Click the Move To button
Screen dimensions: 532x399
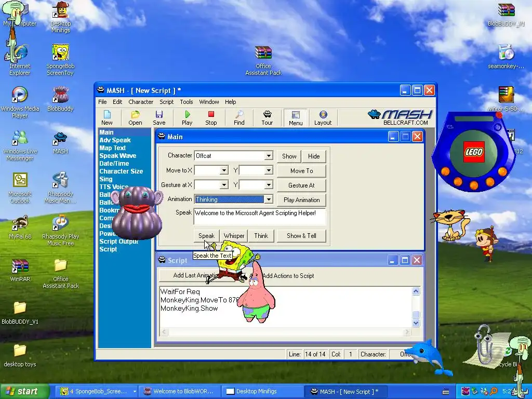tap(302, 170)
